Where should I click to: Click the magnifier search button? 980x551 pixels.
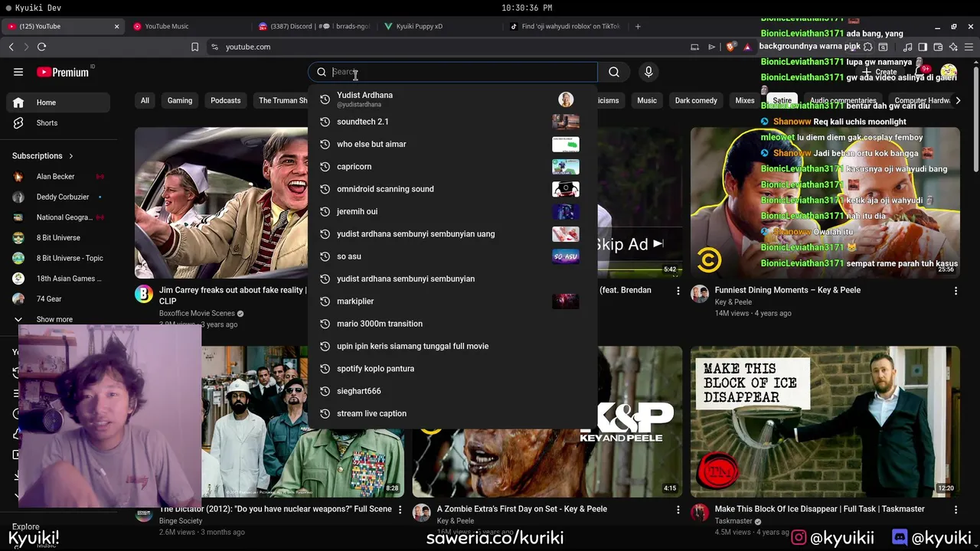614,72
